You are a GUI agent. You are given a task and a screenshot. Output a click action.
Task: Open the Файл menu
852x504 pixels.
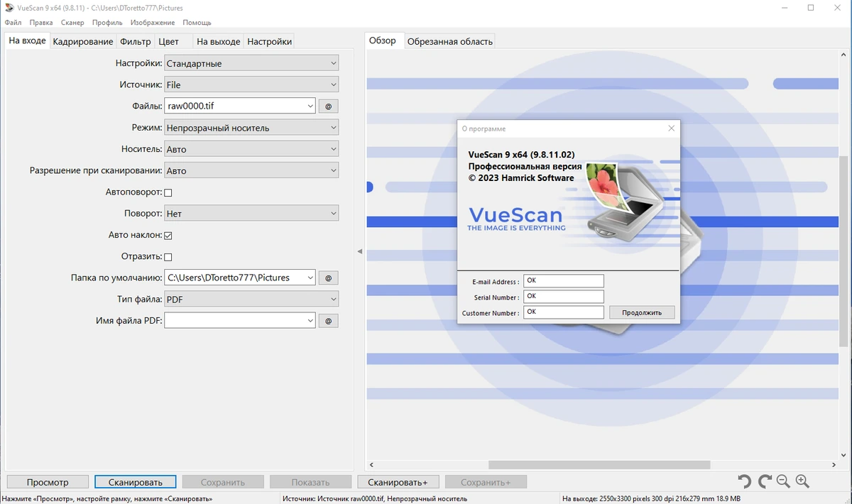tap(13, 23)
